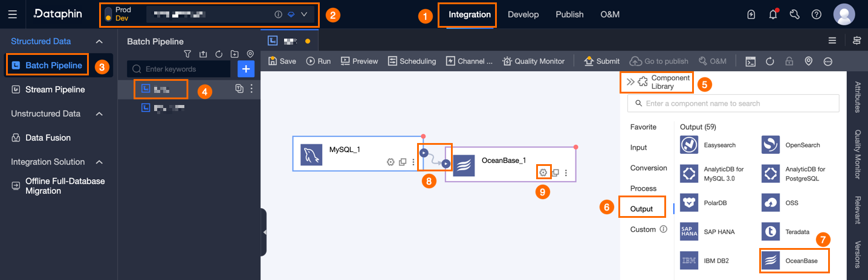Click the toolbar location pin icon

click(808, 61)
